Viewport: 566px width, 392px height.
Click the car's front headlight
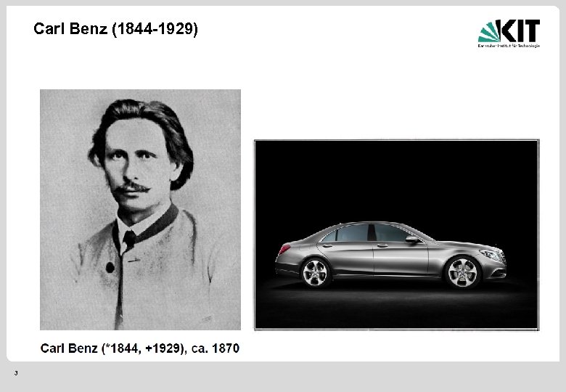tap(492, 255)
